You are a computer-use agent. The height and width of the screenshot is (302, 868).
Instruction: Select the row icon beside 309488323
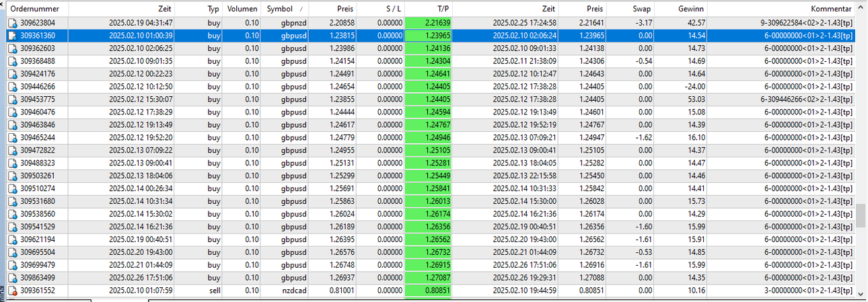12,163
